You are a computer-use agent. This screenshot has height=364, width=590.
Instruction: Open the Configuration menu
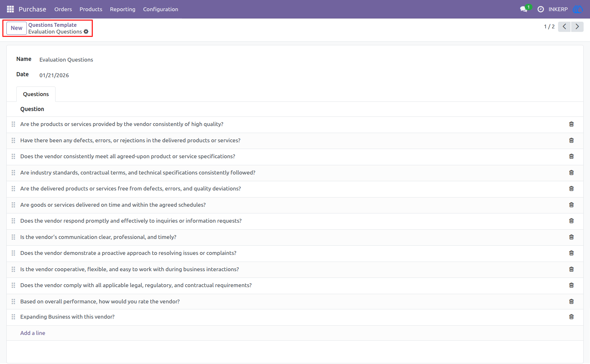click(161, 9)
